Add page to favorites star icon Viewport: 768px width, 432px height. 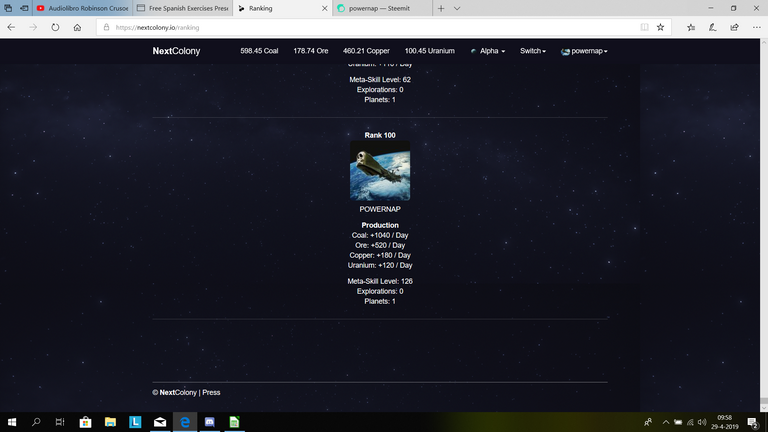(660, 27)
